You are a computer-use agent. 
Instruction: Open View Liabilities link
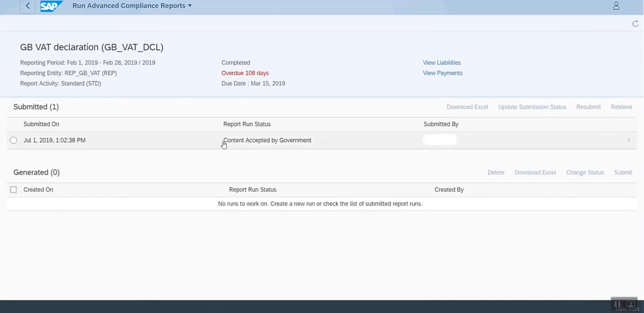(441, 63)
